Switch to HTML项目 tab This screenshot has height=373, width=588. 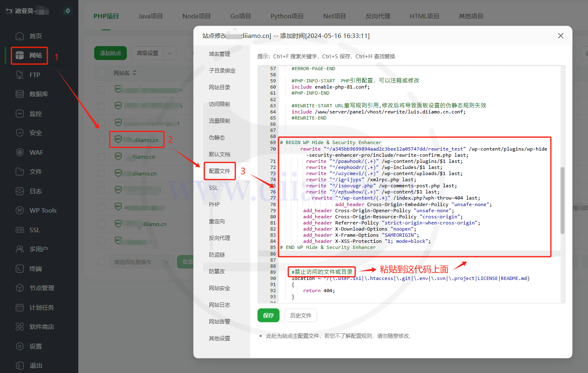point(424,16)
